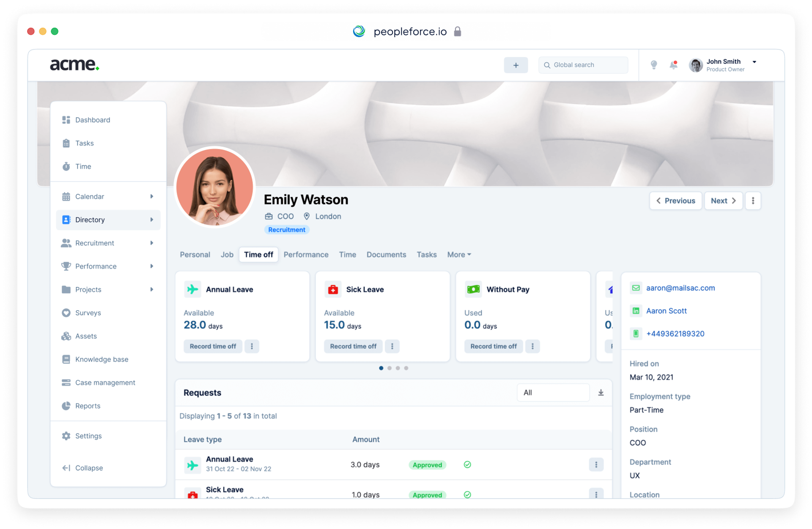Image resolution: width=812 pixels, height=529 pixels.
Task: Record time off for Sick Leave
Action: point(353,346)
